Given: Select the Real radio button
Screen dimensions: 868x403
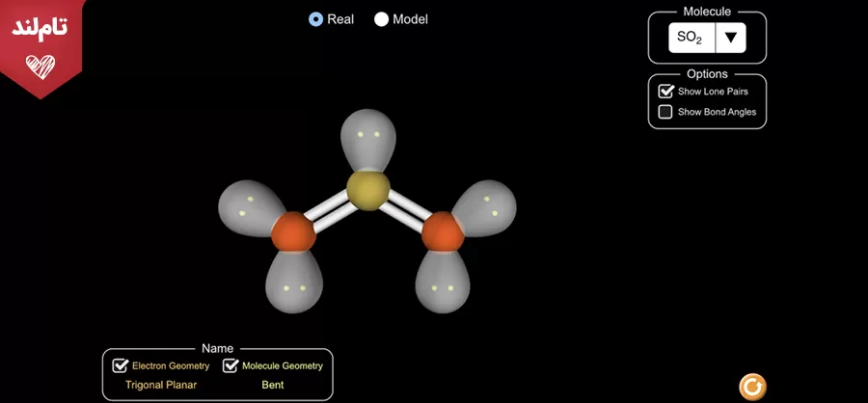Looking at the screenshot, I should (x=315, y=19).
